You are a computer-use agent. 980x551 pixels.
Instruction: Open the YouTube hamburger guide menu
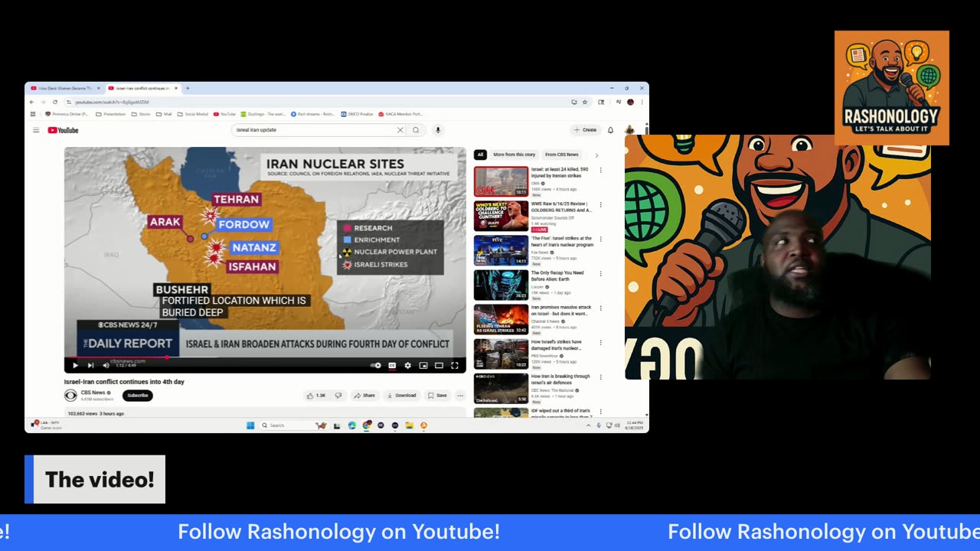[x=35, y=130]
